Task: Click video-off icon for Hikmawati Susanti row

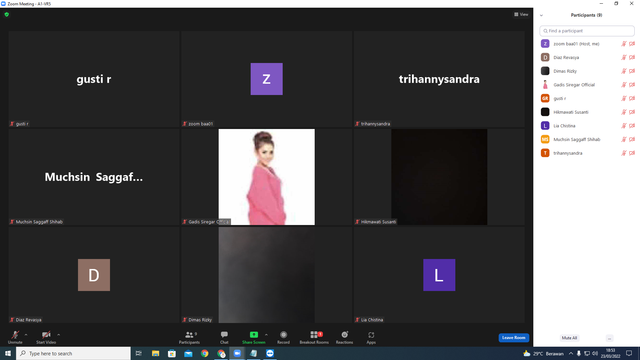Action: pyautogui.click(x=632, y=112)
